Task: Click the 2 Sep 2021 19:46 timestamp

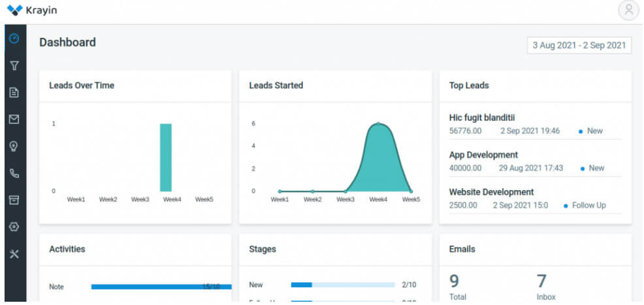Action: [x=530, y=131]
